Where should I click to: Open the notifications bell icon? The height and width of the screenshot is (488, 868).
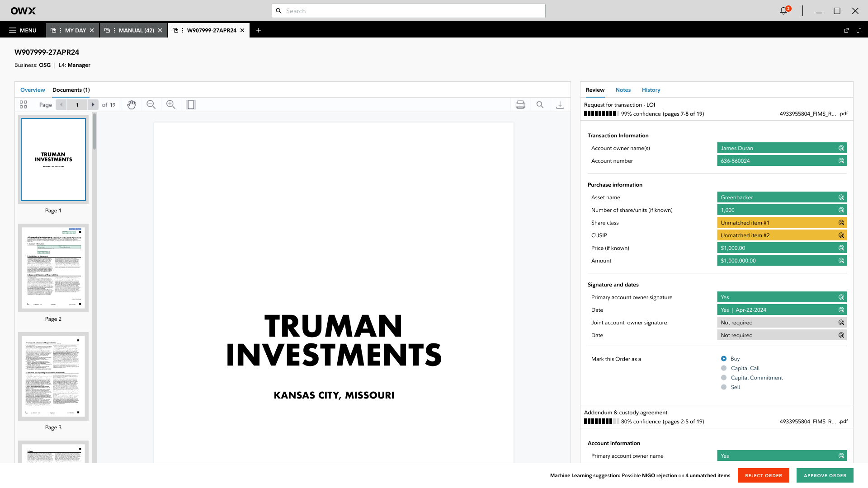783,11
